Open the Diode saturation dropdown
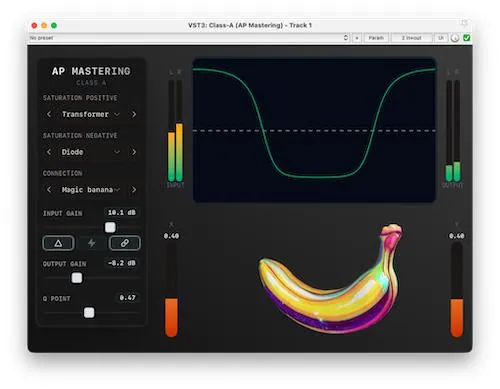 tap(91, 152)
